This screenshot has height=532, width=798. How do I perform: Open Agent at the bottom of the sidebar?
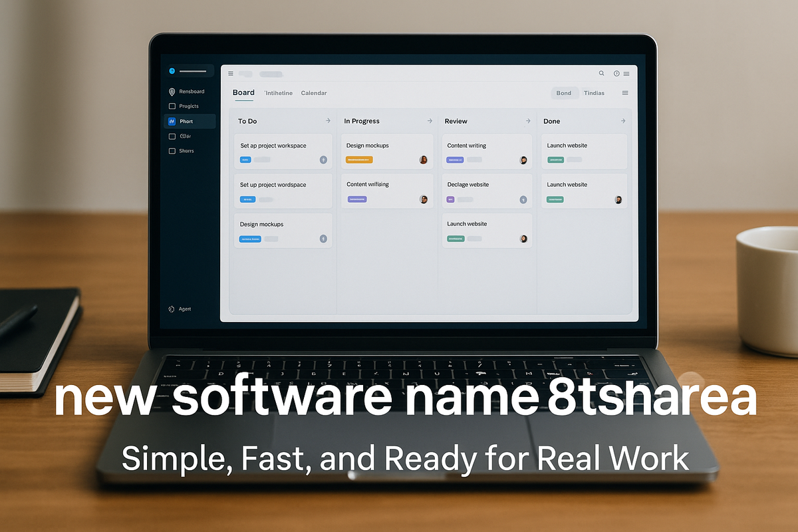[x=178, y=309]
